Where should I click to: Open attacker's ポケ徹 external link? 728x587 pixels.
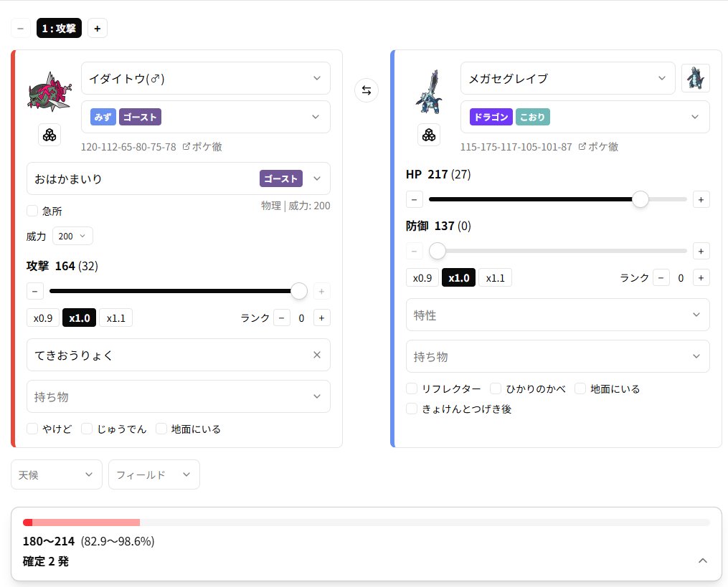click(202, 147)
